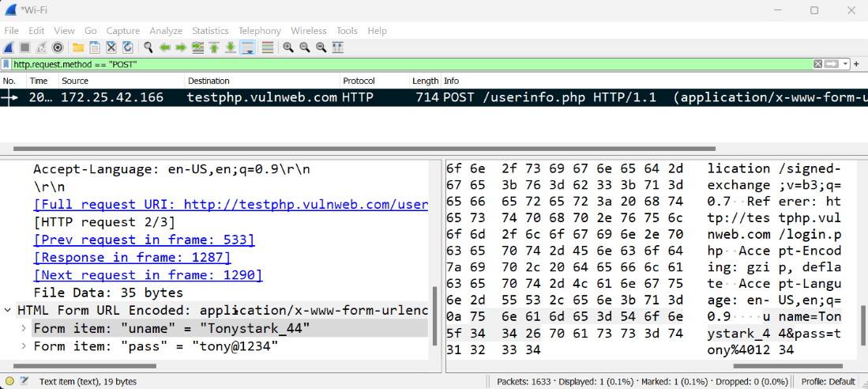The height and width of the screenshot is (389, 868).
Task: Apply the display filter arrow button
Action: [x=832, y=64]
